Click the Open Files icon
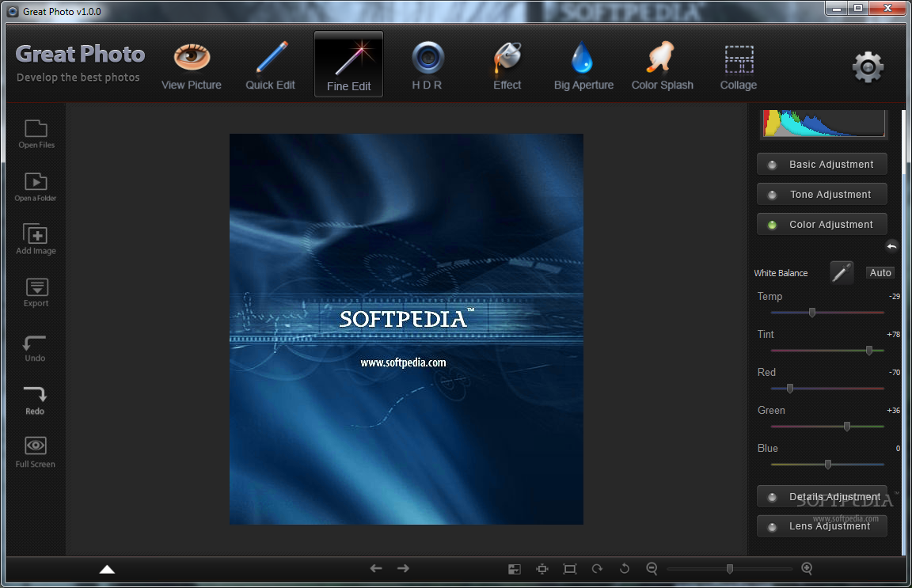The width and height of the screenshot is (912, 588). pos(36,135)
